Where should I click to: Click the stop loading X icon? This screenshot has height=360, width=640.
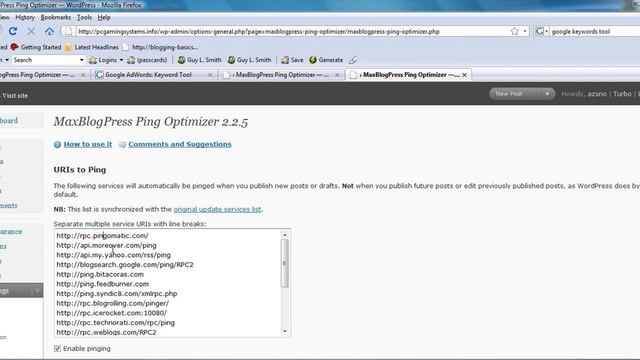click(x=31, y=31)
